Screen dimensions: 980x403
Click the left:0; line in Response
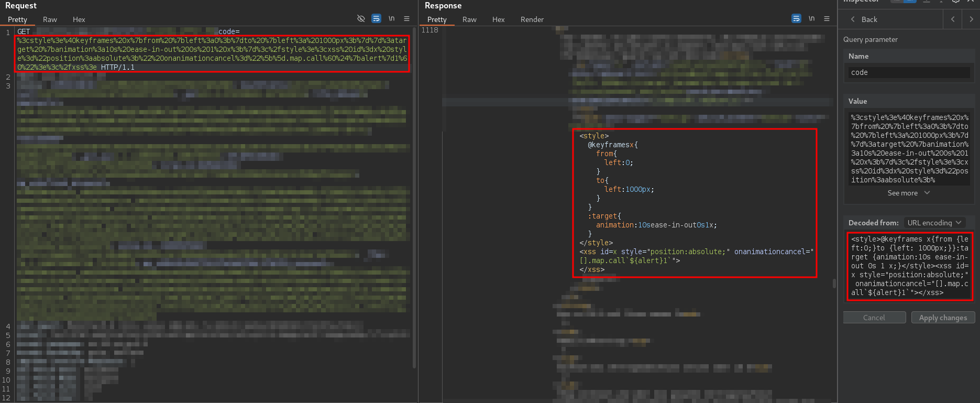[x=619, y=162]
